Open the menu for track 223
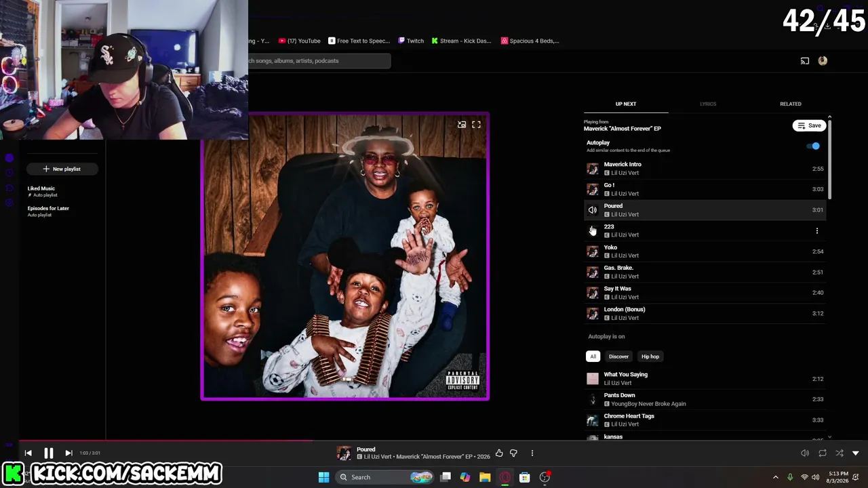Viewport: 868px width, 488px height. (817, 230)
